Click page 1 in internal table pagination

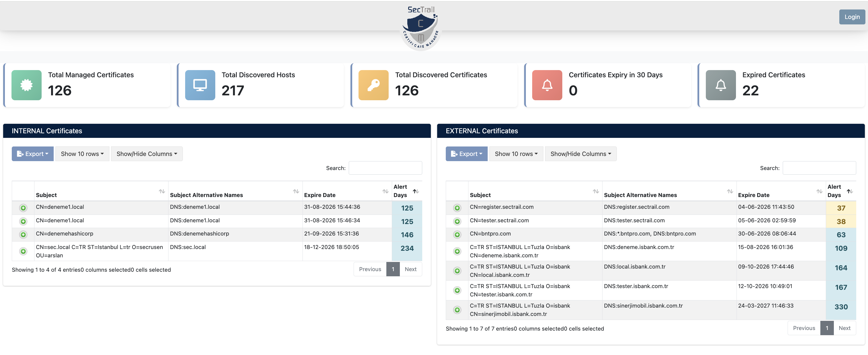tap(393, 269)
